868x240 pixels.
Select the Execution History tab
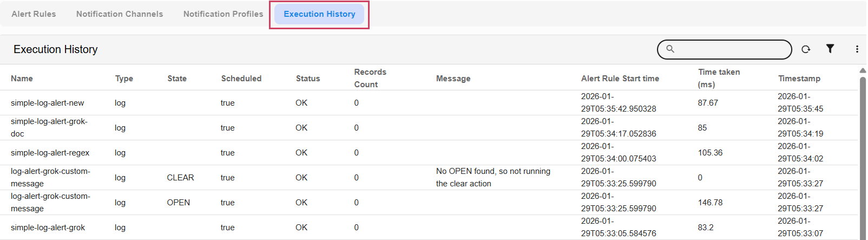319,14
